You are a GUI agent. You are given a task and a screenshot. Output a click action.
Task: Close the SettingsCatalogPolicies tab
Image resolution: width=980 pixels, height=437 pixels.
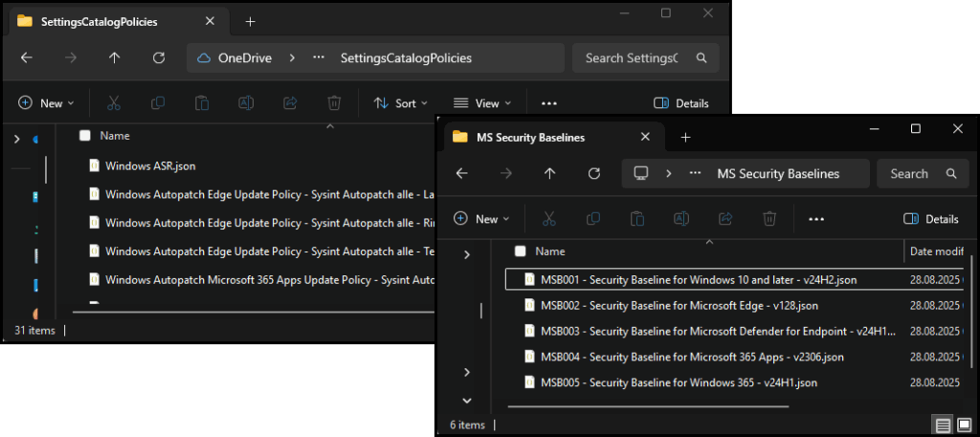210,21
